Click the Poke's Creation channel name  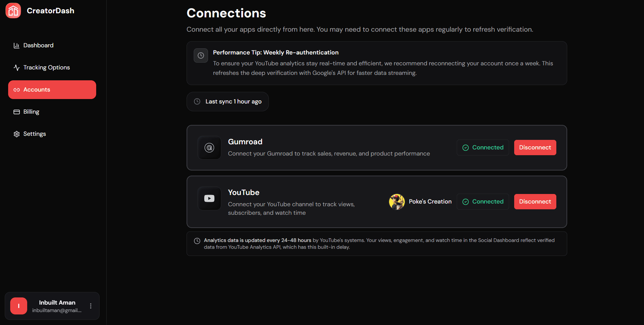click(430, 202)
